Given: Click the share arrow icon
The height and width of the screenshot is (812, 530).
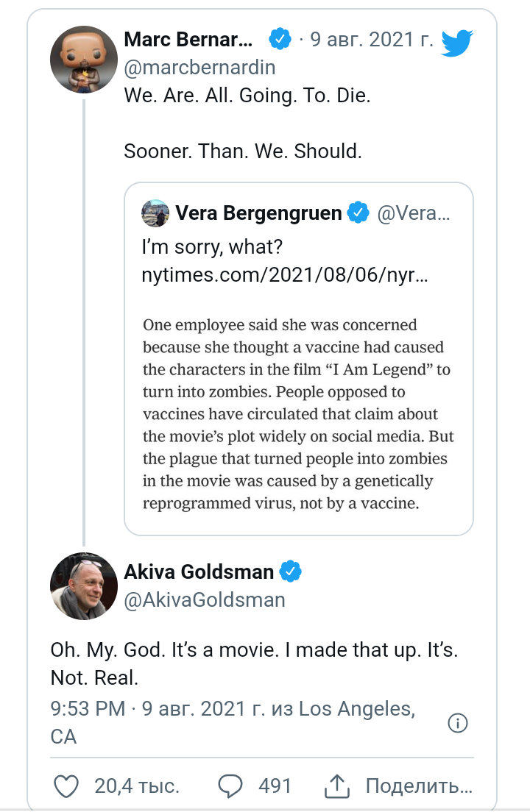Looking at the screenshot, I should point(336,786).
